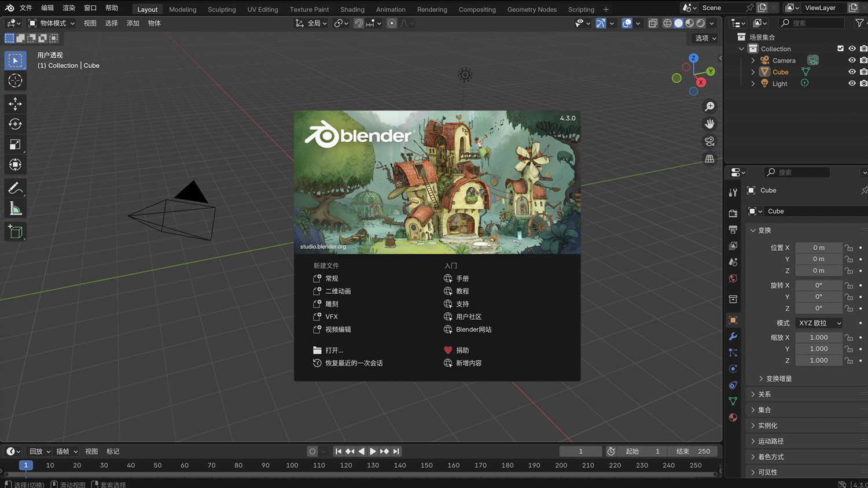The width and height of the screenshot is (868, 488).
Task: Click the 缩放 X value slider
Action: tap(819, 337)
